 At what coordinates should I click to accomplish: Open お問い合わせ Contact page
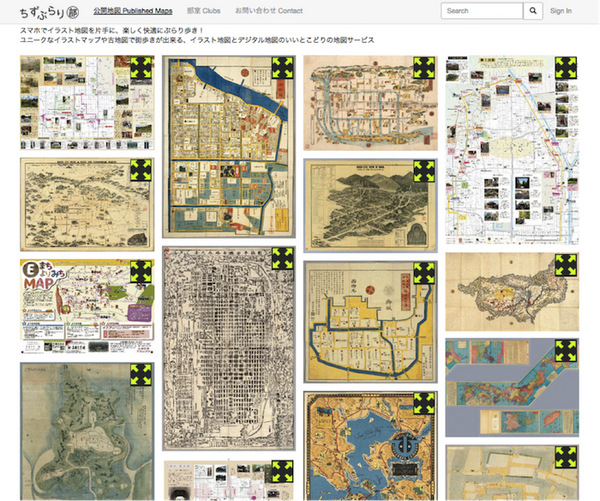(269, 11)
